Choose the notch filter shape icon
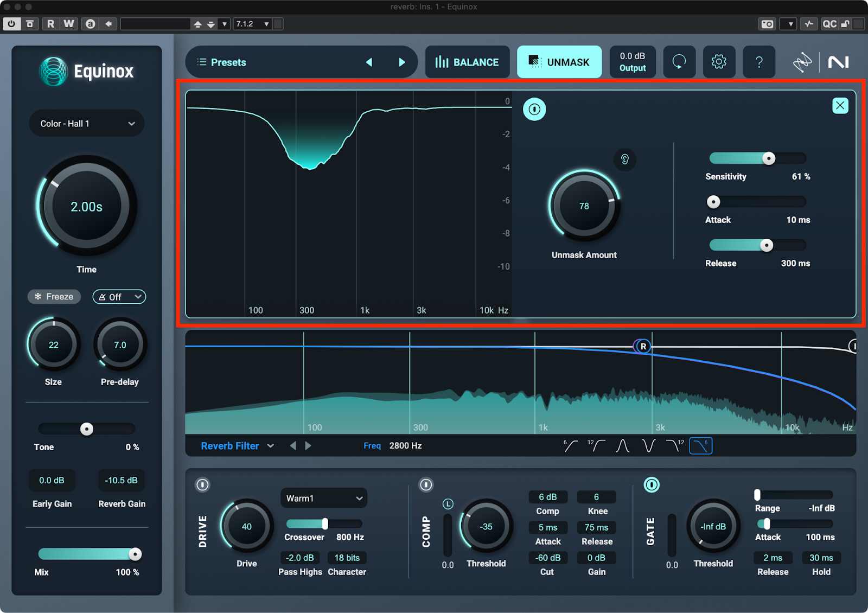This screenshot has height=613, width=868. (x=648, y=446)
